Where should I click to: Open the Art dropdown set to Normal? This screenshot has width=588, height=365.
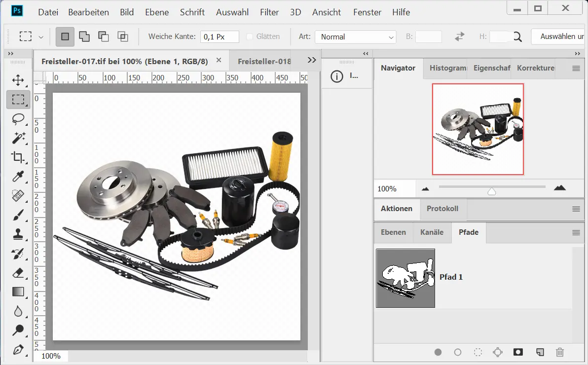coord(356,37)
